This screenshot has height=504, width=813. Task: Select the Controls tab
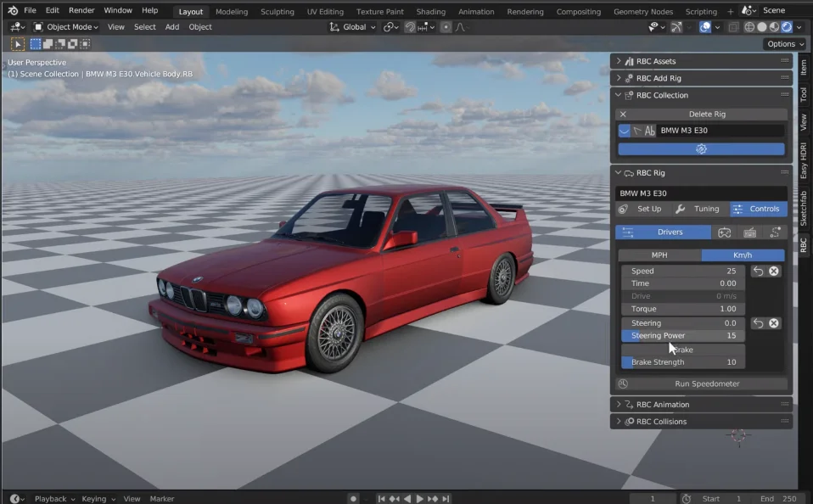point(759,209)
